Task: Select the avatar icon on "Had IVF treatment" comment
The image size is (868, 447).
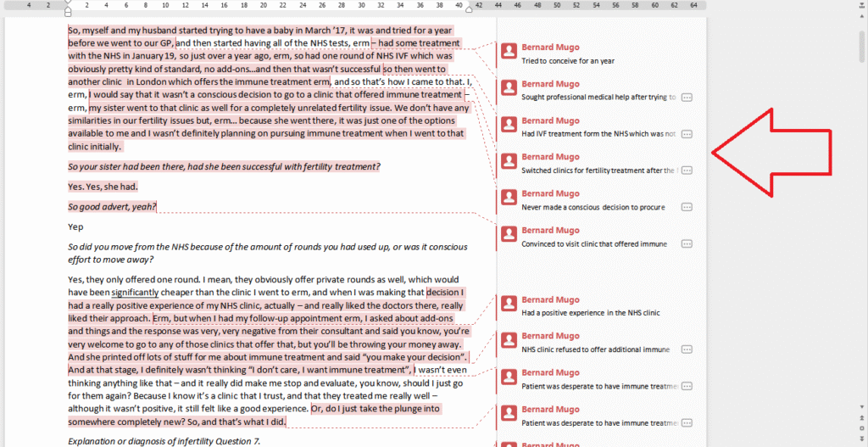Action: pyautogui.click(x=509, y=126)
